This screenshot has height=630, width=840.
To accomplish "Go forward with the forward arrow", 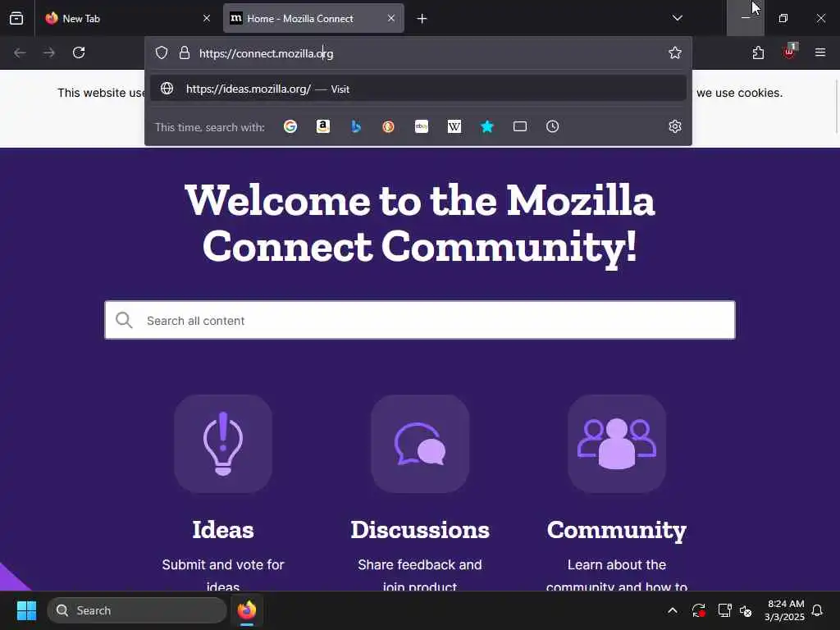I will (x=49, y=52).
